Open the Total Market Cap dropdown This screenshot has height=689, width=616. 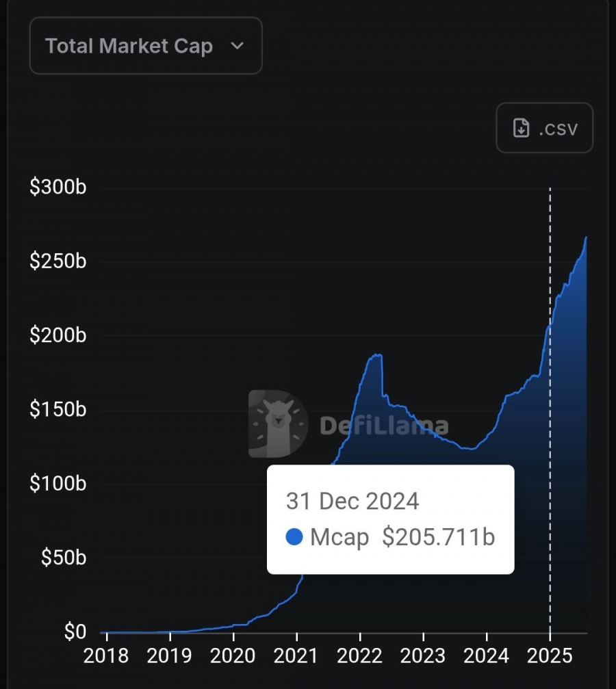145,46
